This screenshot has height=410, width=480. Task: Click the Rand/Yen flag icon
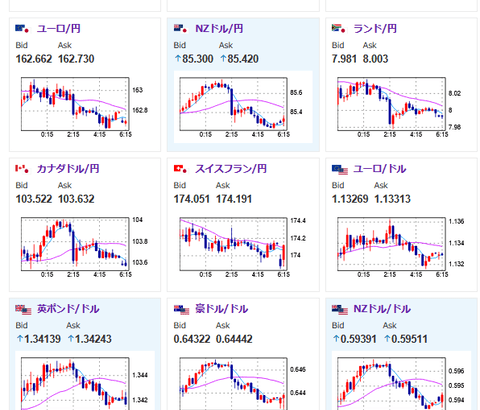point(338,29)
